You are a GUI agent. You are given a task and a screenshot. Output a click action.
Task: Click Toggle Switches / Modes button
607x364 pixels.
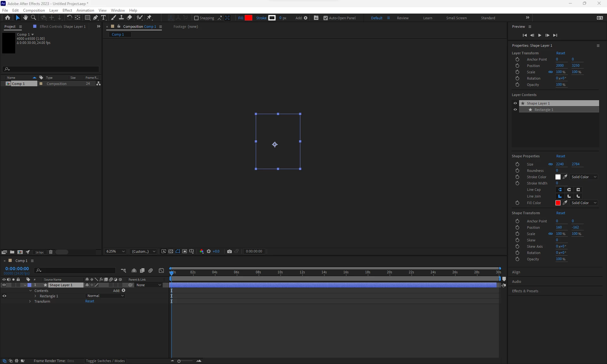pos(105,361)
